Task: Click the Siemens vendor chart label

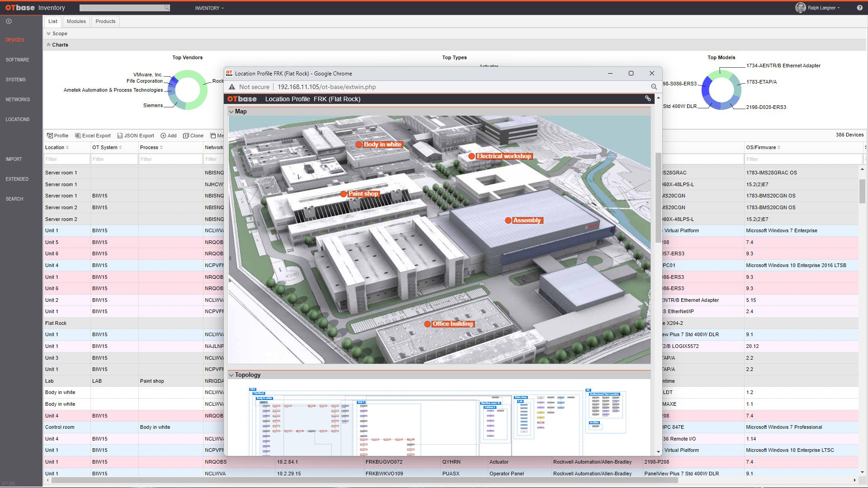Action: (153, 105)
